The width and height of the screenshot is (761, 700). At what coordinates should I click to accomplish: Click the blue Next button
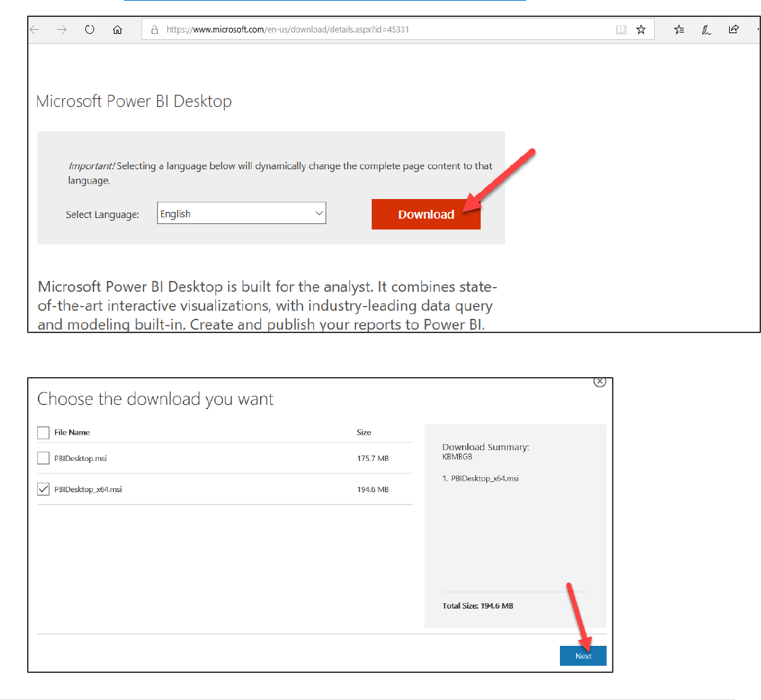pos(583,656)
